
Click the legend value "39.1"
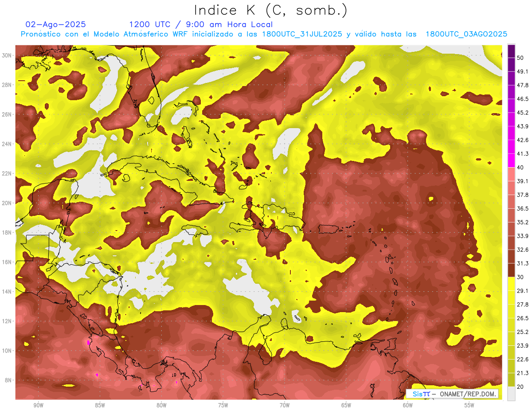click(x=523, y=181)
